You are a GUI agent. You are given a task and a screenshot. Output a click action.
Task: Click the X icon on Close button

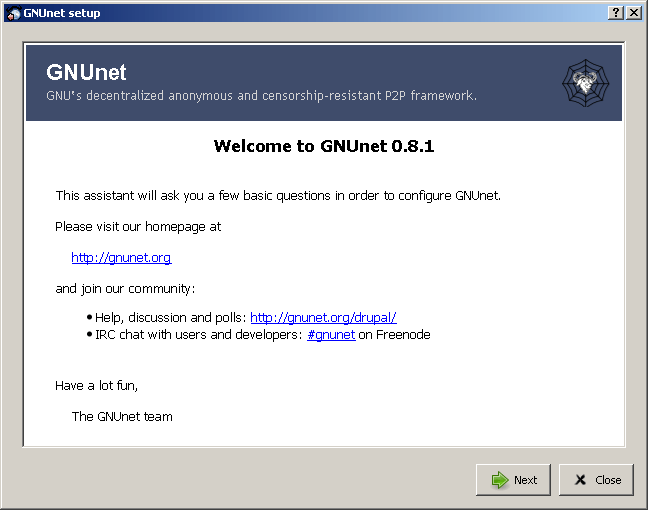coord(581,480)
